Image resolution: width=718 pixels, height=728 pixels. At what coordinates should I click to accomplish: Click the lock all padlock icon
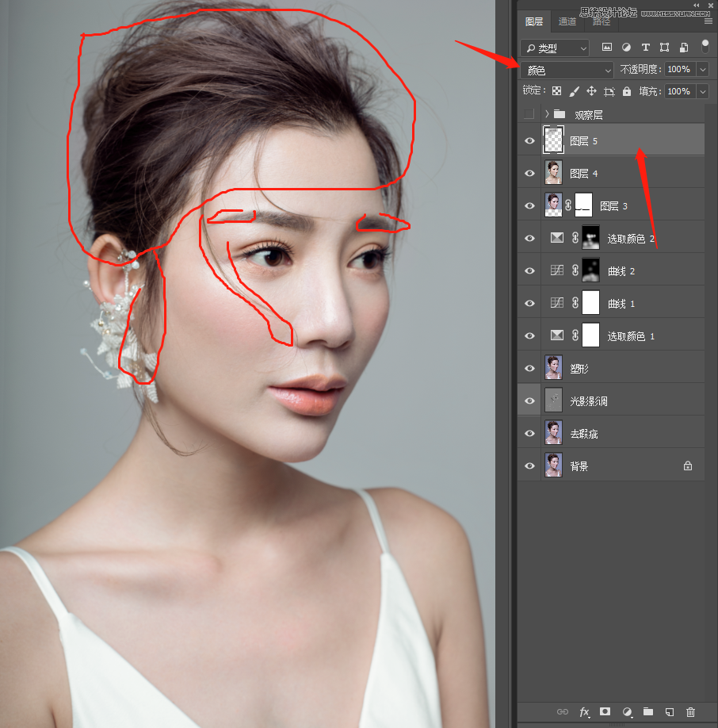click(x=627, y=91)
